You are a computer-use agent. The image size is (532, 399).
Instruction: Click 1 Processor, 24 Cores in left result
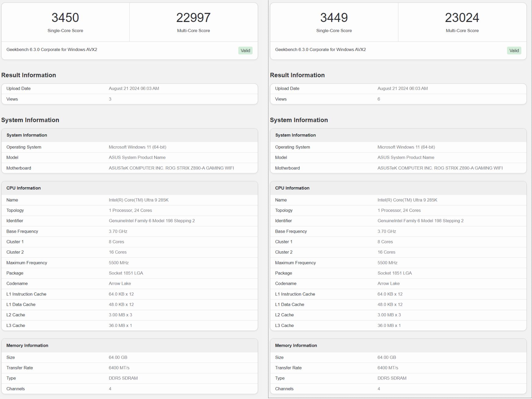[130, 210]
